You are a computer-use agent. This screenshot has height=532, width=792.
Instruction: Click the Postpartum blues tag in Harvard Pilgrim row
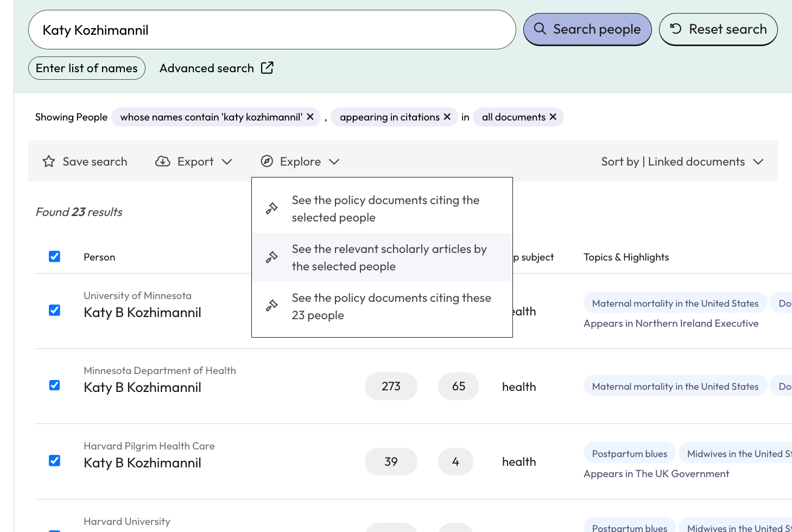click(630, 454)
